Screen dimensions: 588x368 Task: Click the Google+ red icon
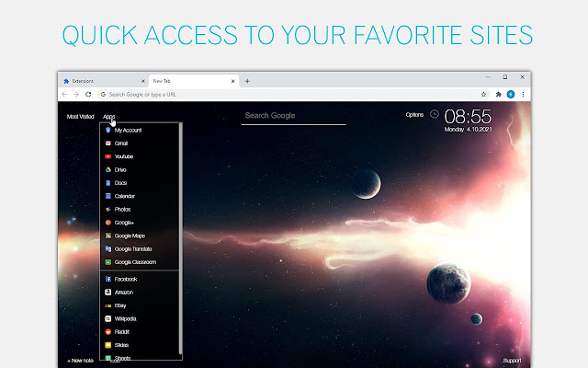click(108, 223)
